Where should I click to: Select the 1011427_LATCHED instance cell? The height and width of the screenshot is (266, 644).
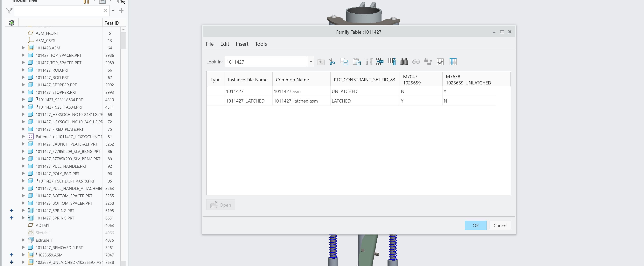click(245, 101)
